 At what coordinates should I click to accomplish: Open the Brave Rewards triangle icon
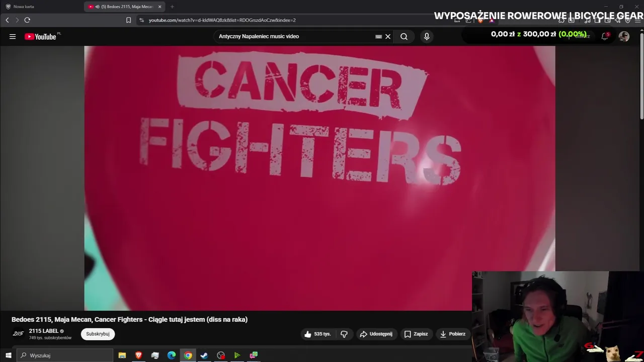click(x=492, y=20)
